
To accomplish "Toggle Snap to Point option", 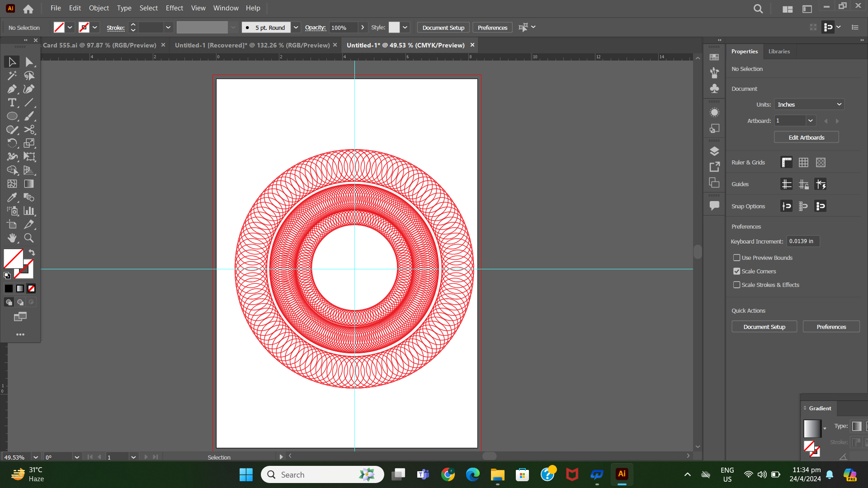I will (x=786, y=206).
